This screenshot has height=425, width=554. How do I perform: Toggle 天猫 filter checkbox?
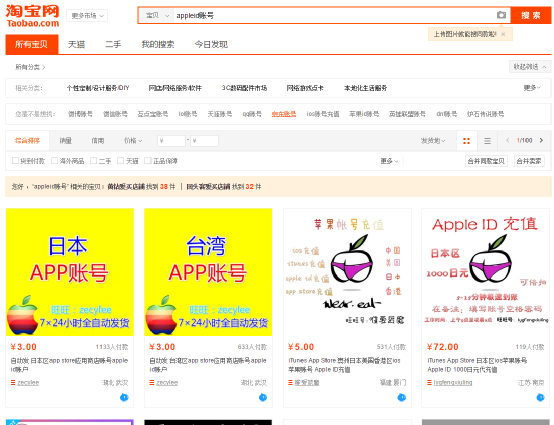coord(120,161)
